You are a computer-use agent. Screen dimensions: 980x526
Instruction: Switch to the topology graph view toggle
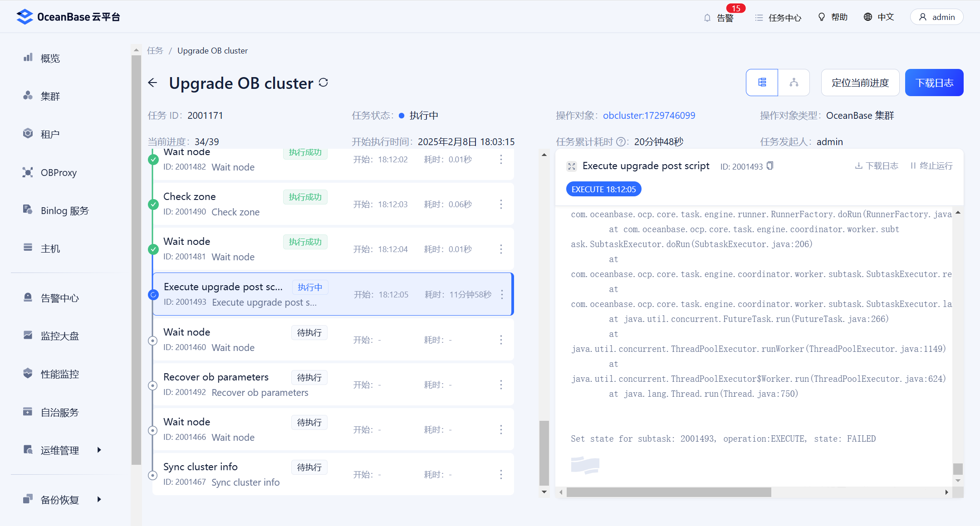794,83
